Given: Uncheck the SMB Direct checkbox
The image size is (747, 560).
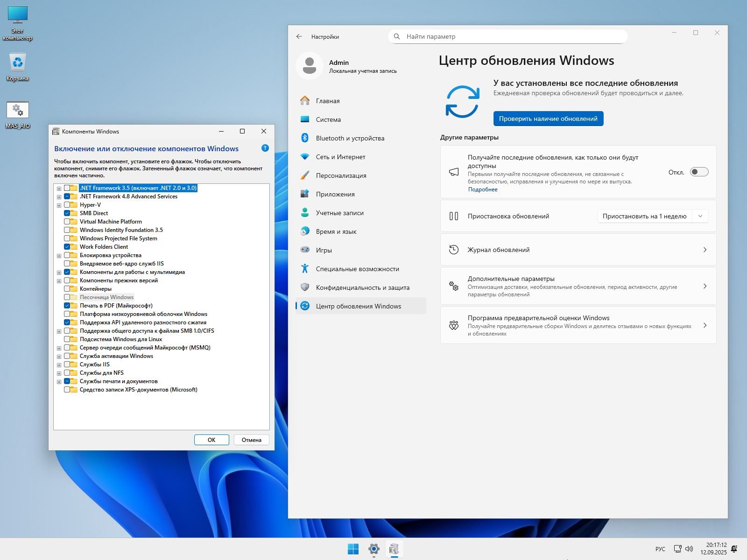Looking at the screenshot, I should click(67, 213).
